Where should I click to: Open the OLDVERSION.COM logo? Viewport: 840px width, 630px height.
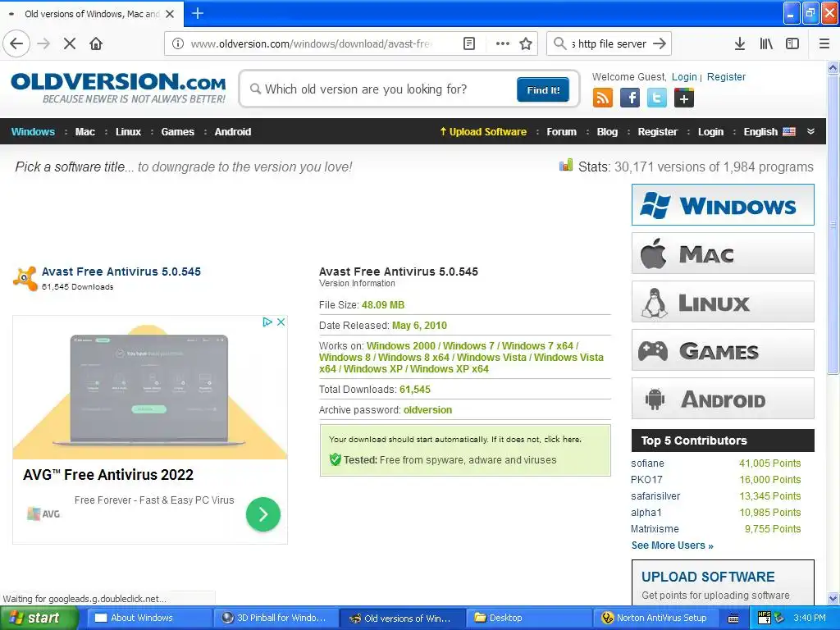click(x=118, y=89)
